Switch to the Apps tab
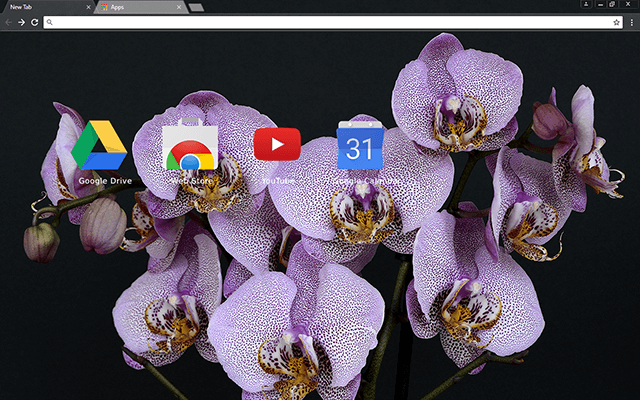Image resolution: width=640 pixels, height=400 pixels. point(142,7)
